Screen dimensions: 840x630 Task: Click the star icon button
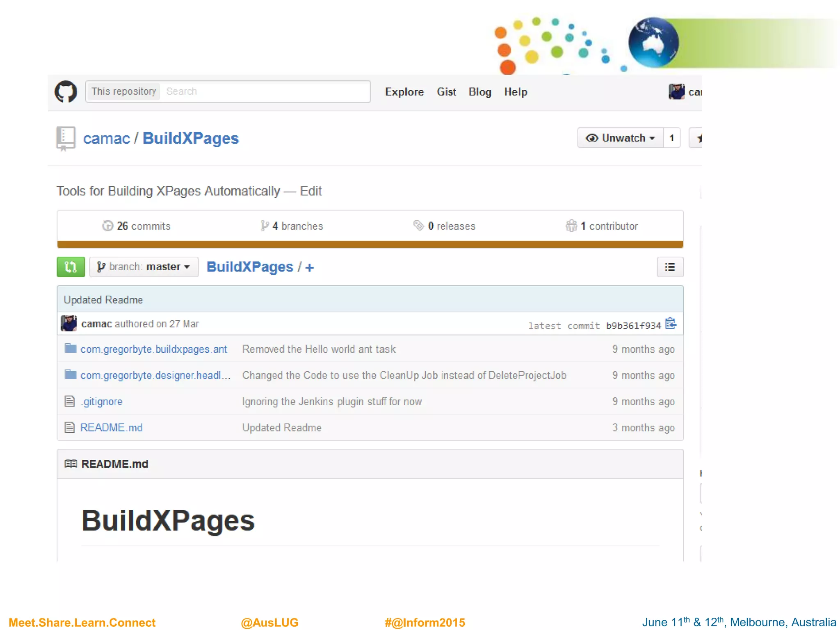pos(697,138)
